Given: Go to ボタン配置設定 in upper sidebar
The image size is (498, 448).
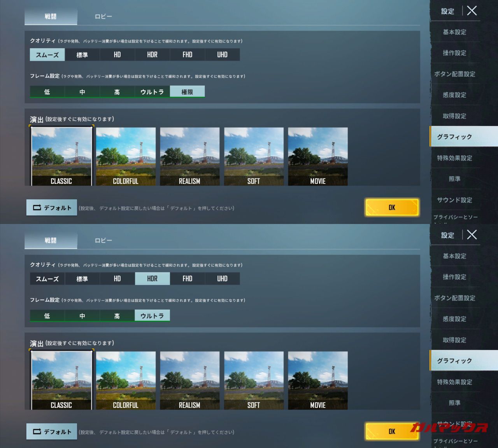Looking at the screenshot, I should click(x=454, y=74).
